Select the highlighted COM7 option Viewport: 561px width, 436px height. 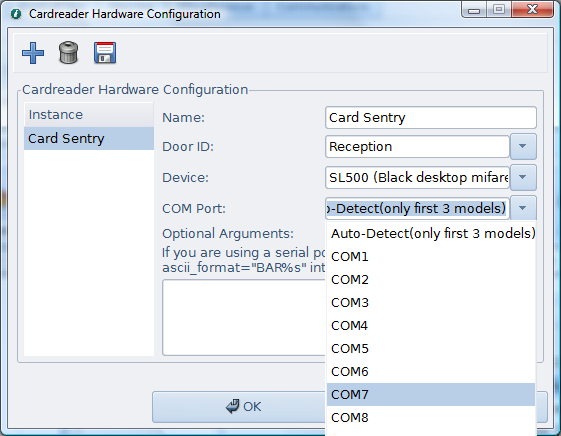(431, 395)
